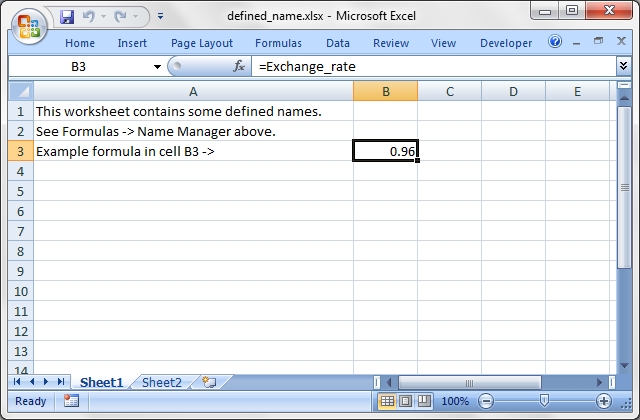Open the Developer ribbon tab

pyautogui.click(x=506, y=43)
